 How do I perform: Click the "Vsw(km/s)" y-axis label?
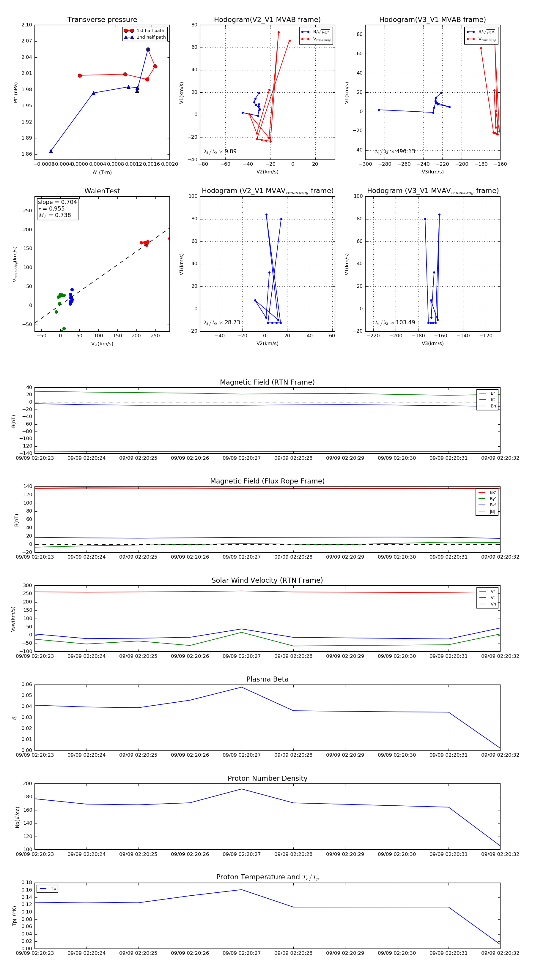(13, 619)
